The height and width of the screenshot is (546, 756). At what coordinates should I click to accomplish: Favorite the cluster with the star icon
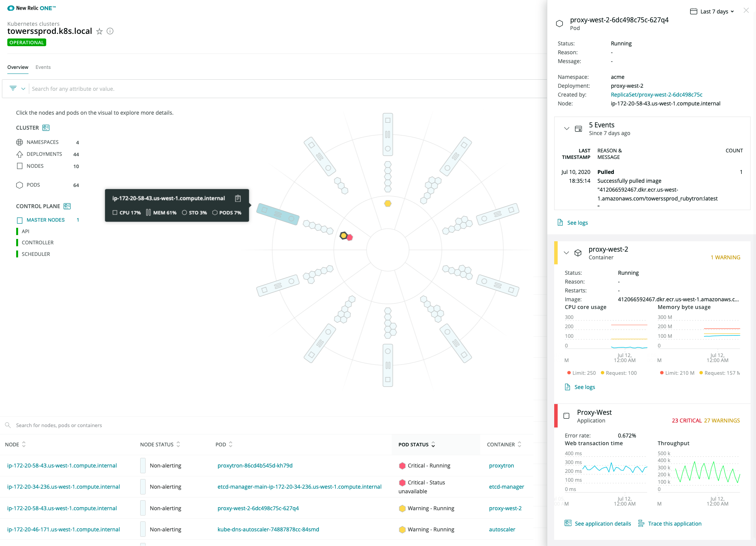click(99, 32)
